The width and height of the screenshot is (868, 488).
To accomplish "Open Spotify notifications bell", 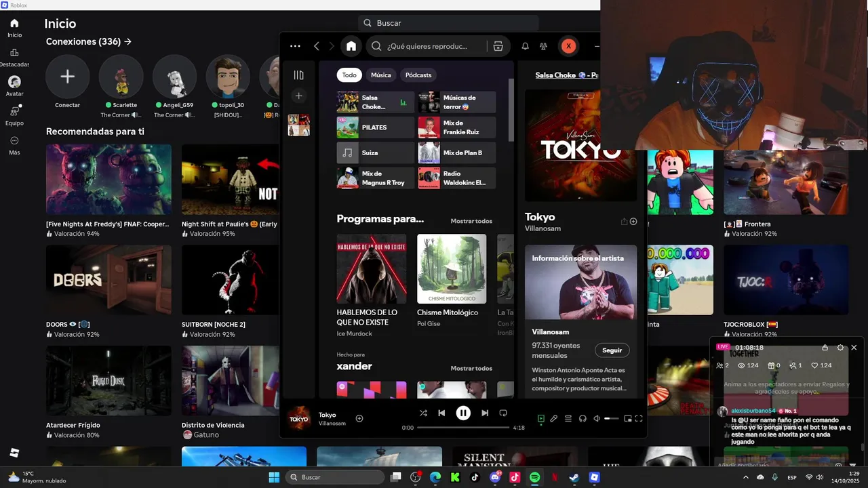I will pos(525,46).
